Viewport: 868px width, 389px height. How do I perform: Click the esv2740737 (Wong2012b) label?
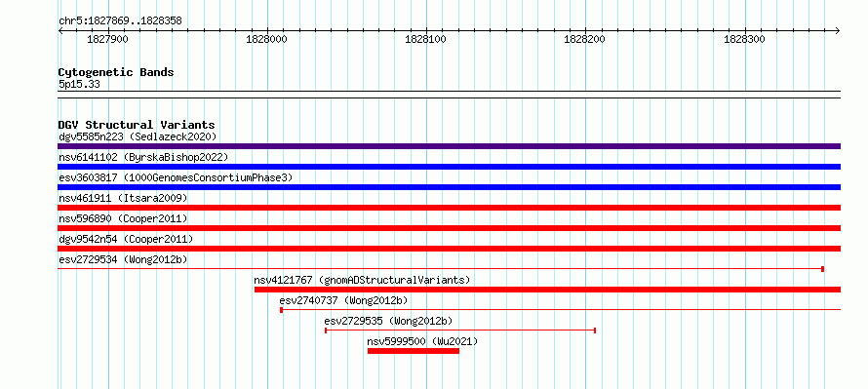coord(343,300)
